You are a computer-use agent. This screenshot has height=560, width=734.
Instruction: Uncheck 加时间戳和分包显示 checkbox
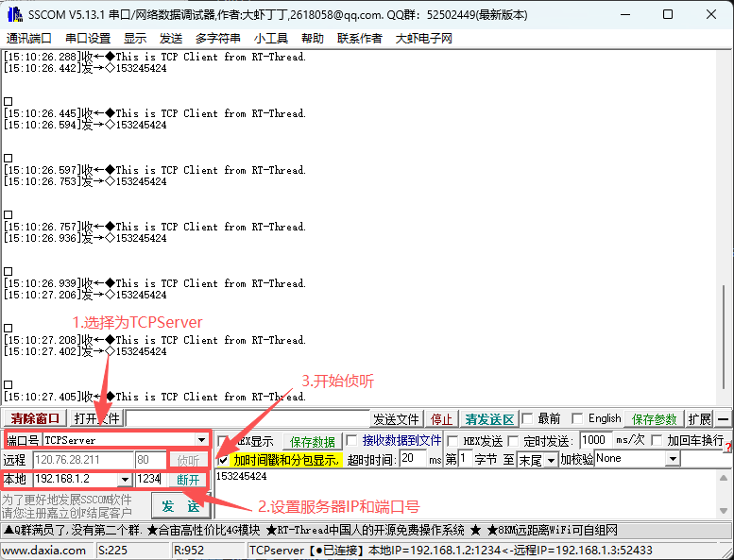pyautogui.click(x=223, y=460)
